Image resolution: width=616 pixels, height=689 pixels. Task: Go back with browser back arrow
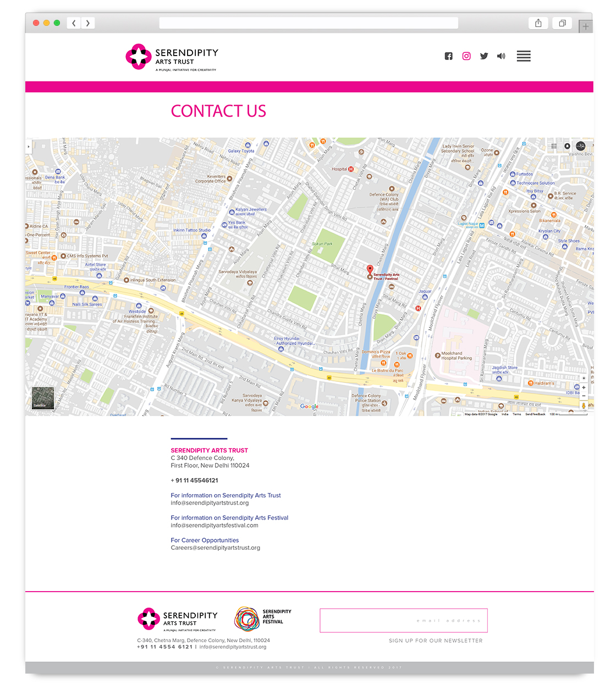(74, 23)
